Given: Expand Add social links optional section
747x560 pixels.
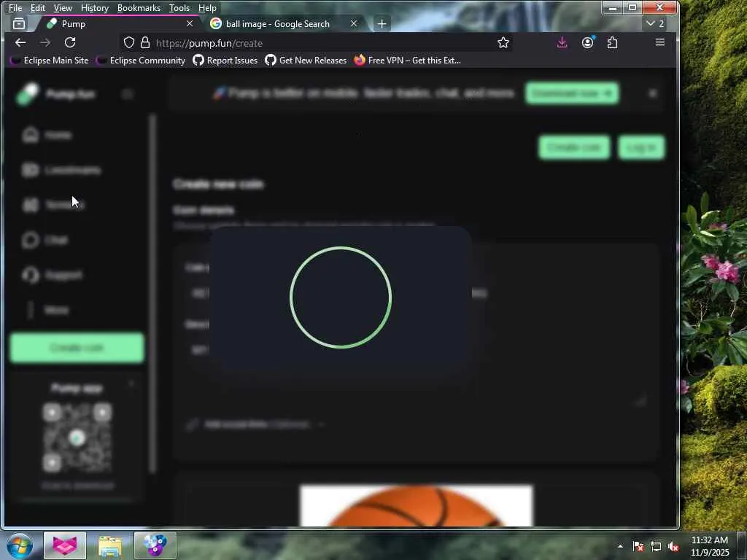Looking at the screenshot, I should click(x=256, y=424).
